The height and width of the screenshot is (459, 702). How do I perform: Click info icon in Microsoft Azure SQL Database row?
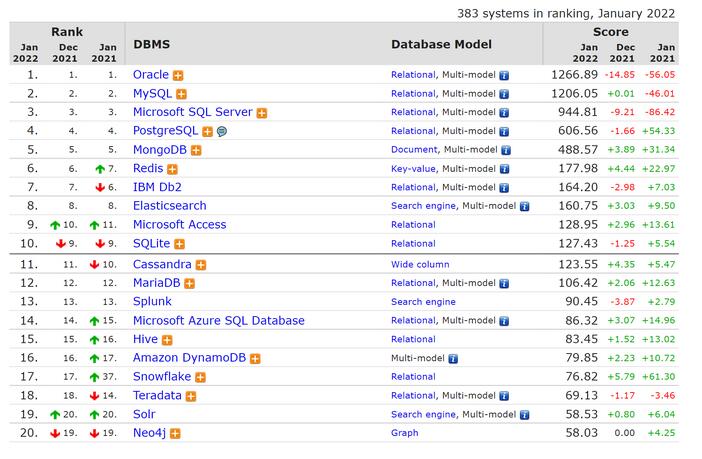click(504, 321)
